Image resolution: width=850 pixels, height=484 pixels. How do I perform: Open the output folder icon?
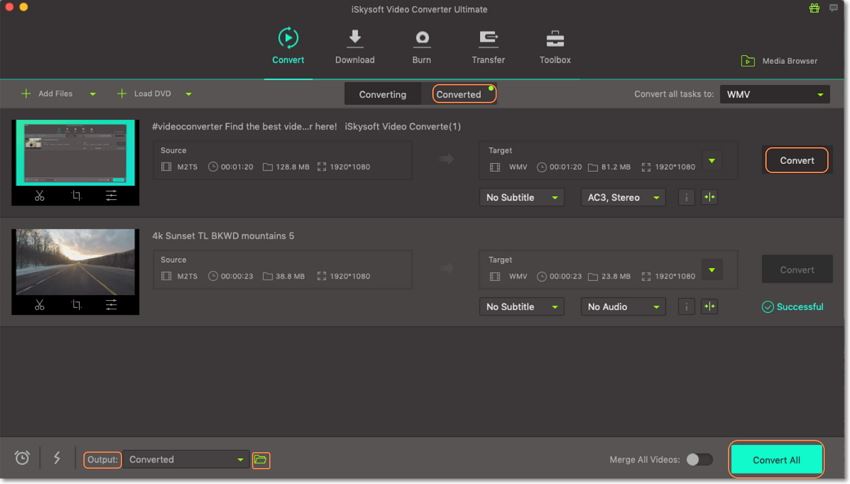click(260, 460)
